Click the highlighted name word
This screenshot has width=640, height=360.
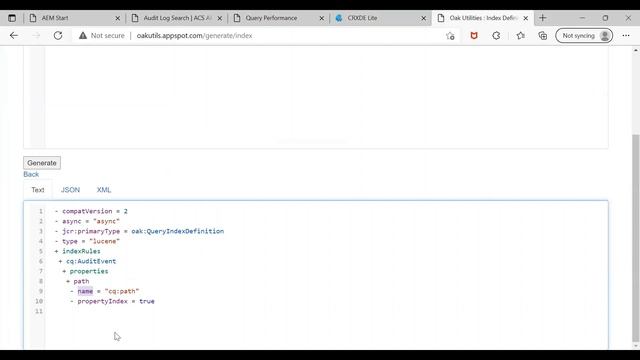pos(85,291)
